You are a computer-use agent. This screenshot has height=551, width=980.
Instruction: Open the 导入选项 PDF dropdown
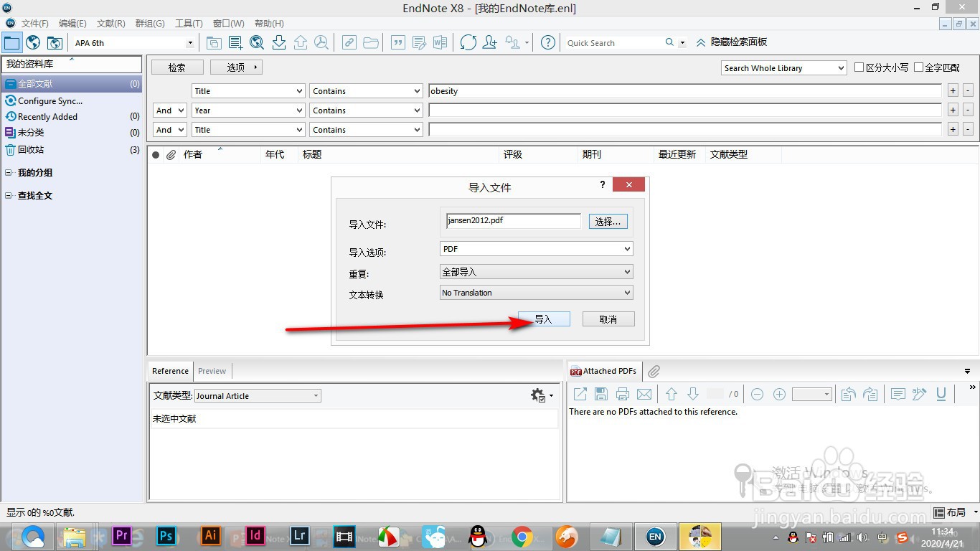point(537,249)
